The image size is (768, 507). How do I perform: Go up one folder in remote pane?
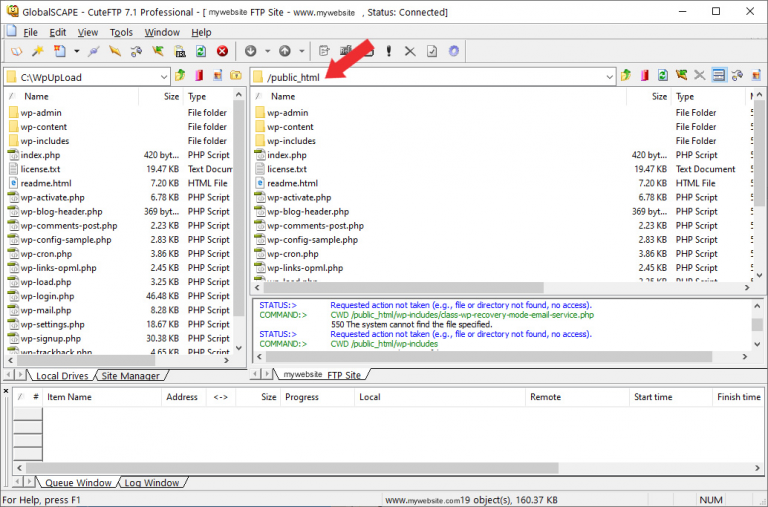[626, 76]
